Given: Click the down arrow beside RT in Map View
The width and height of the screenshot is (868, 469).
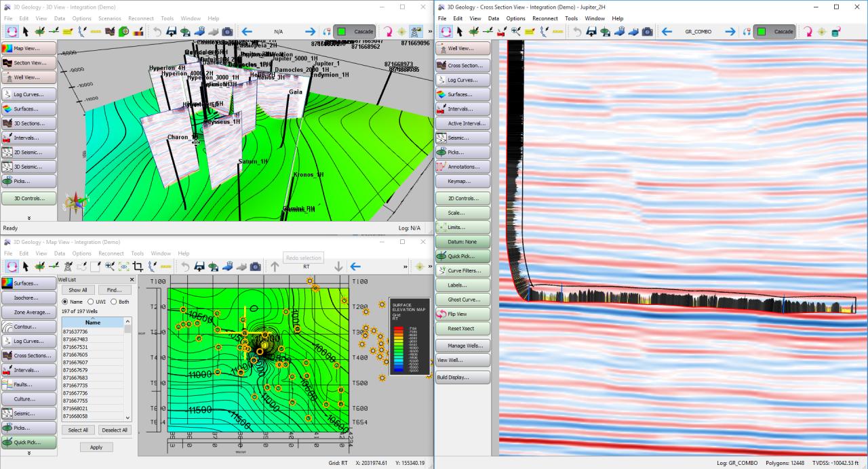Looking at the screenshot, I should pyautogui.click(x=338, y=267).
